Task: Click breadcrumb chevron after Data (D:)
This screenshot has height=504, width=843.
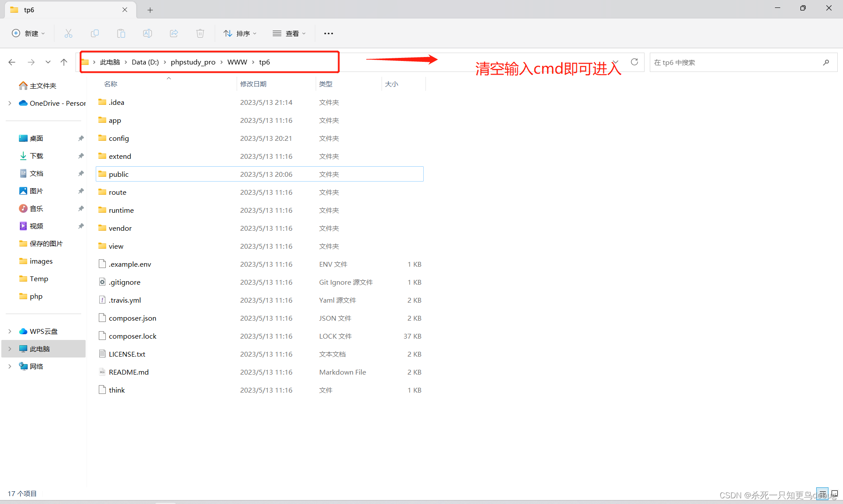Action: coord(165,62)
